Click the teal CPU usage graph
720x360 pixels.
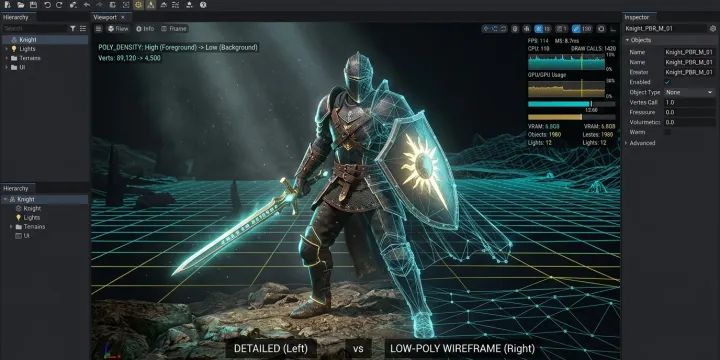(566, 62)
